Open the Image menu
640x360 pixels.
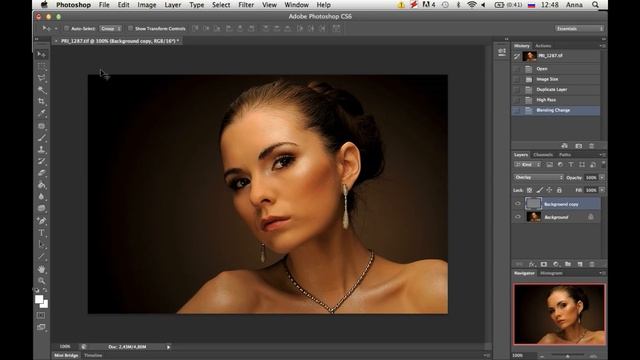(x=147, y=5)
